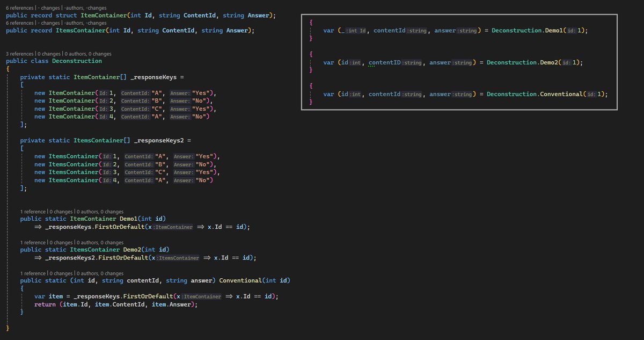Click the underlined contentID variable in the Demo2 call
The image size is (644, 340).
click(385, 63)
